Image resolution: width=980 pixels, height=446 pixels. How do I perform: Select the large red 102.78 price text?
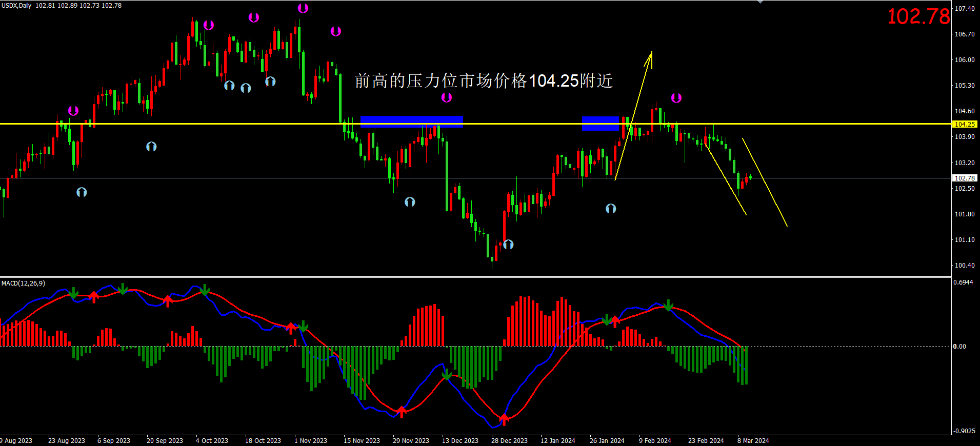(918, 16)
